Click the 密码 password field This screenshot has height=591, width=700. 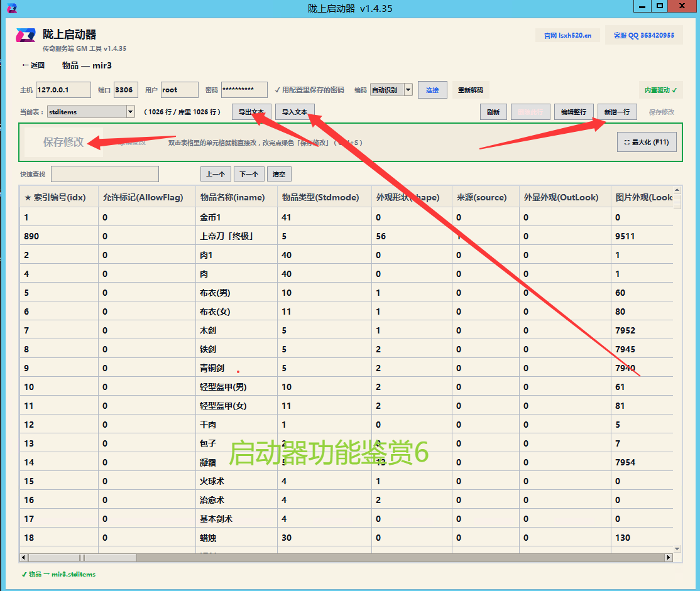click(244, 90)
